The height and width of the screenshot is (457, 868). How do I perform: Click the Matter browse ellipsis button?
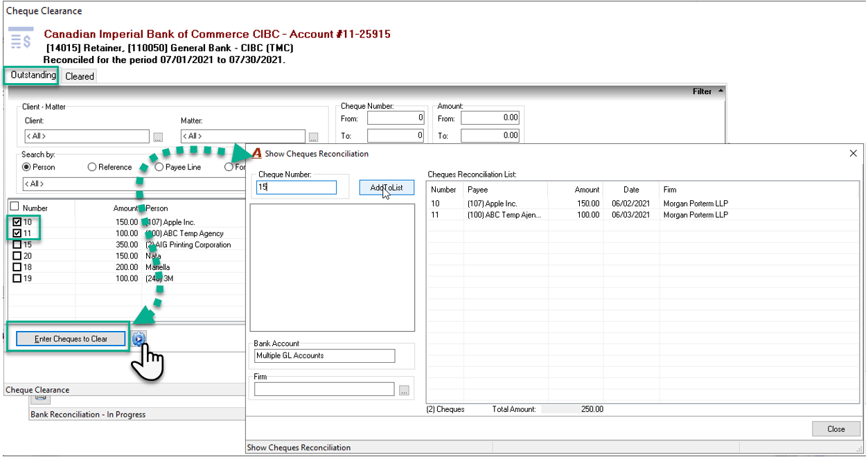pos(314,137)
